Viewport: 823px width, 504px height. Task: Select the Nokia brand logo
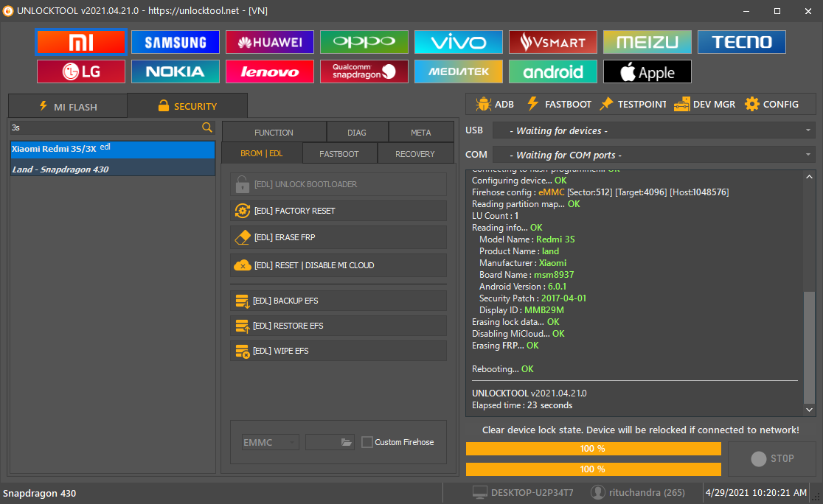[176, 71]
